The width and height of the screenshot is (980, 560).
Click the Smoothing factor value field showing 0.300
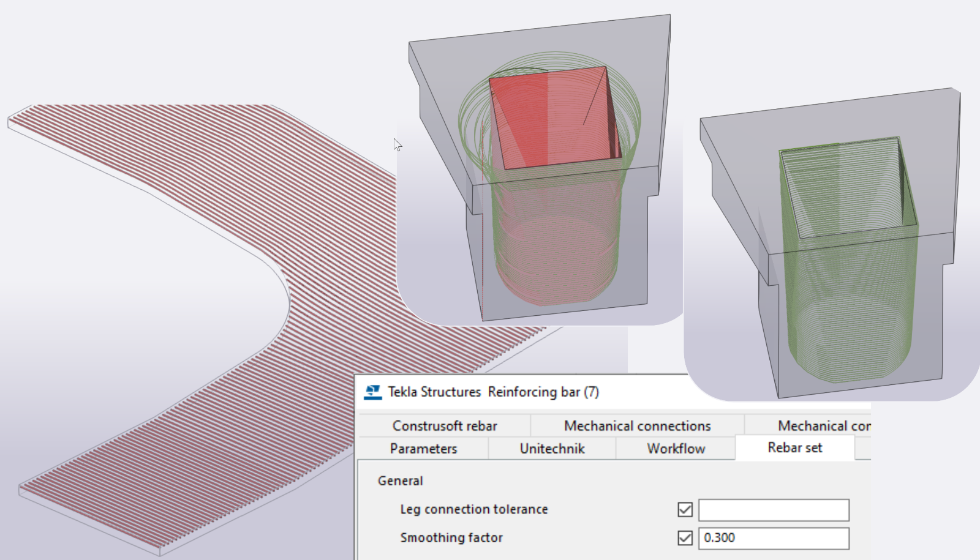coord(774,539)
